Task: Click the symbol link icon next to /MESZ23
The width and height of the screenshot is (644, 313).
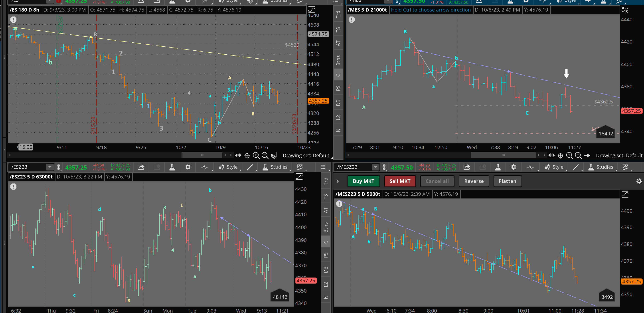Action: click(385, 167)
